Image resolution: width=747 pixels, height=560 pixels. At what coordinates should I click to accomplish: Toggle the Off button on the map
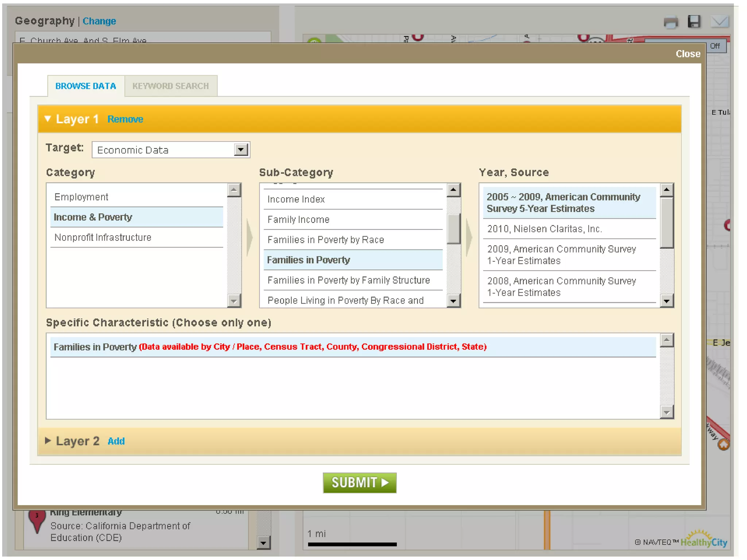(x=715, y=46)
